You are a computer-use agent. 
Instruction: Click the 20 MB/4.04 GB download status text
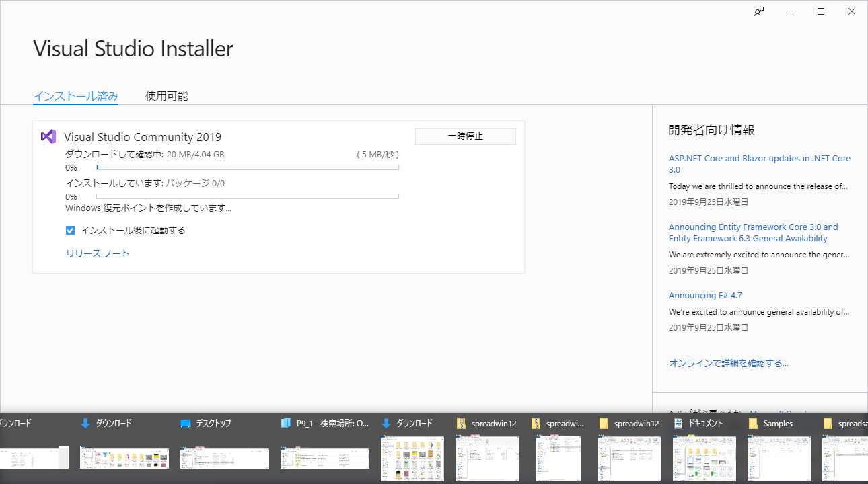pyautogui.click(x=195, y=154)
